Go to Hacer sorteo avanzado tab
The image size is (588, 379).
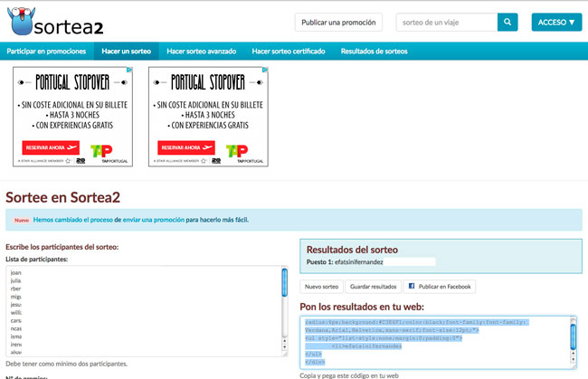[202, 52]
